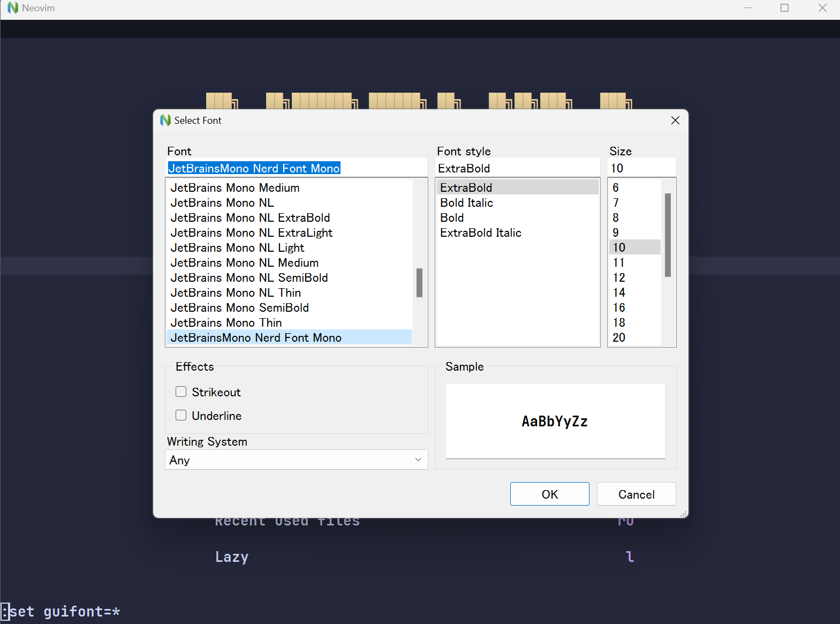Image resolution: width=840 pixels, height=624 pixels.
Task: Click the size list scrollbar thumb
Action: click(x=668, y=235)
